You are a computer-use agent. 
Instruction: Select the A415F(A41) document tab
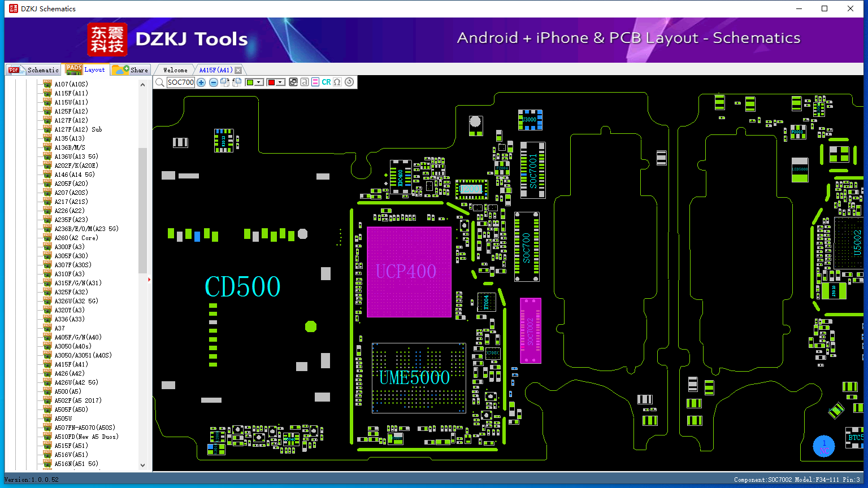(216, 70)
